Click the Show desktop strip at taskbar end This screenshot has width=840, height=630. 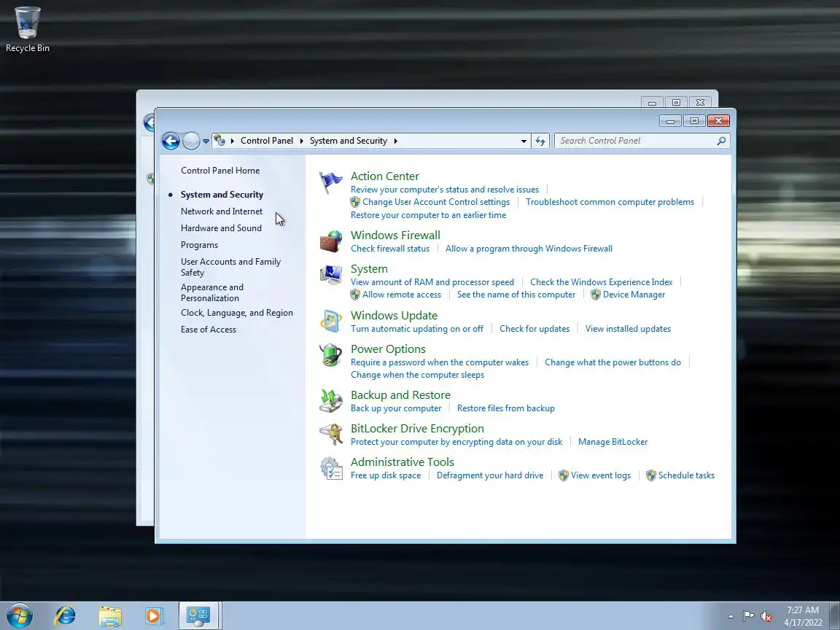[x=835, y=616]
